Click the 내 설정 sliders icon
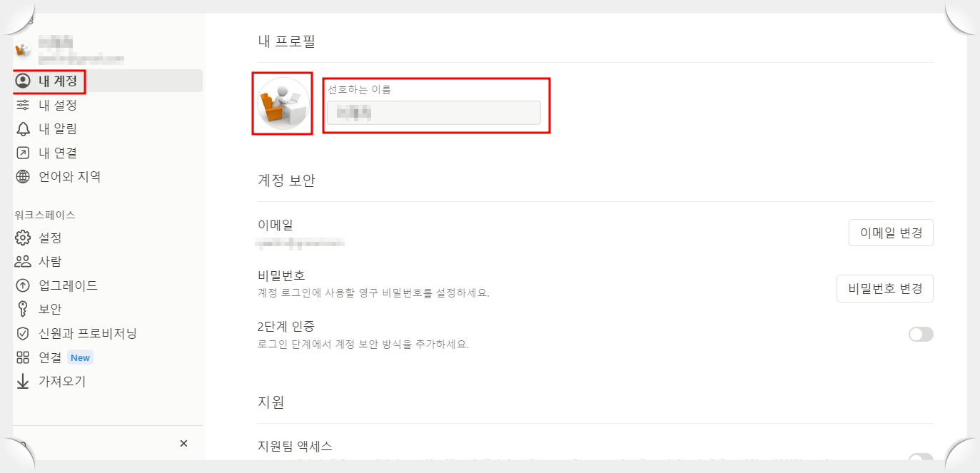 tap(24, 105)
